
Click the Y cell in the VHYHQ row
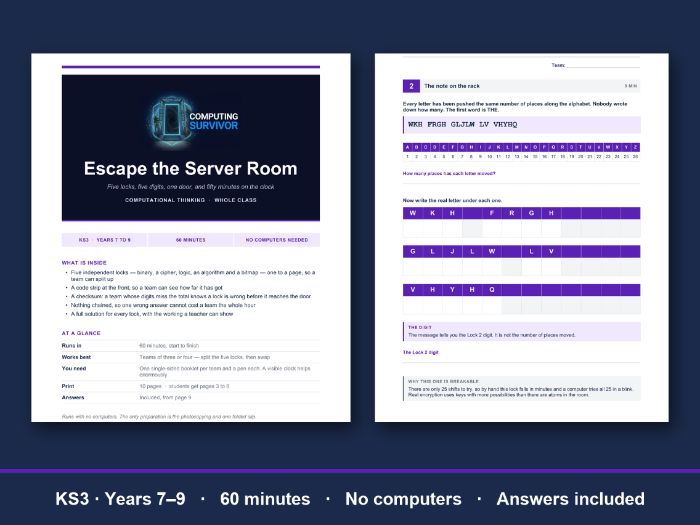pos(452,290)
